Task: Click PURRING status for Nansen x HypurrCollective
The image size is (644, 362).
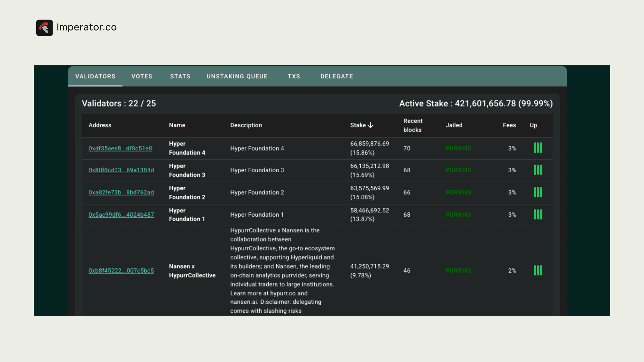Action: point(459,270)
